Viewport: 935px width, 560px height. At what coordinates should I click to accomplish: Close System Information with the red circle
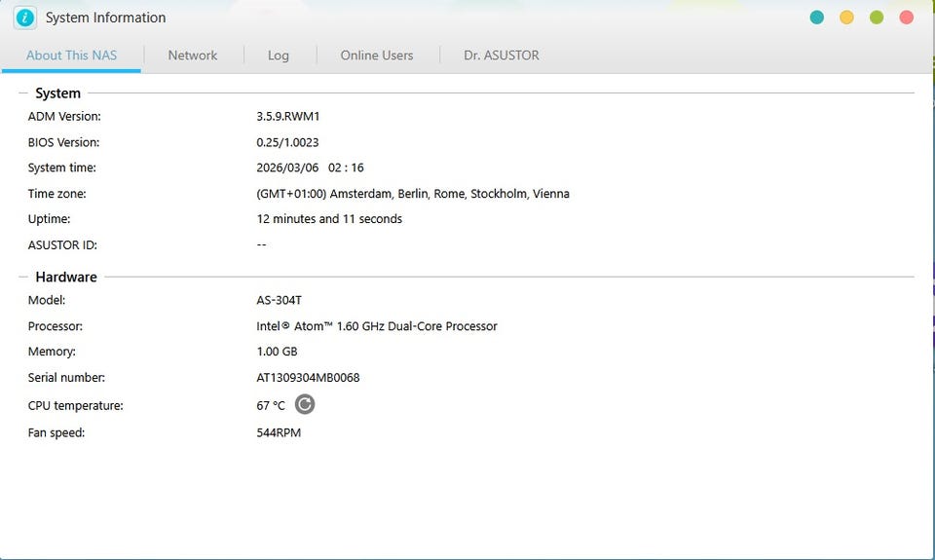(907, 18)
